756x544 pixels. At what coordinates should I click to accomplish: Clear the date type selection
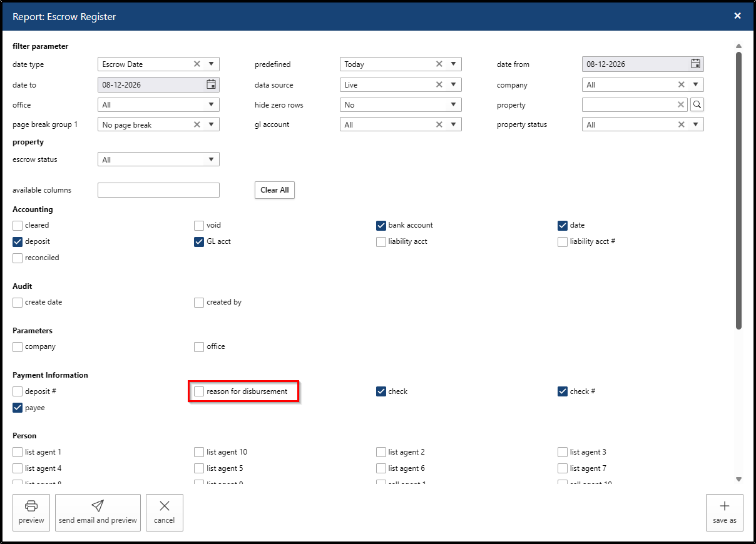(197, 64)
